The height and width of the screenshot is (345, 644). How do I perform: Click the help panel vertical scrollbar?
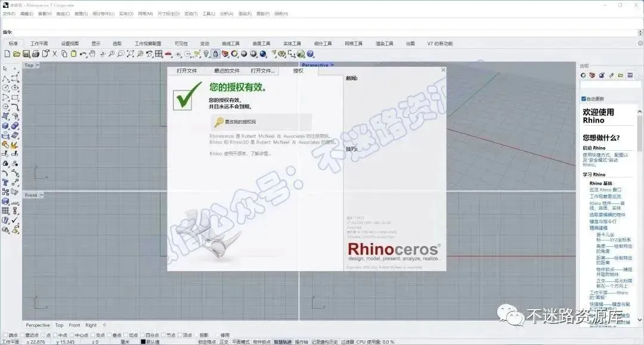(x=640, y=215)
